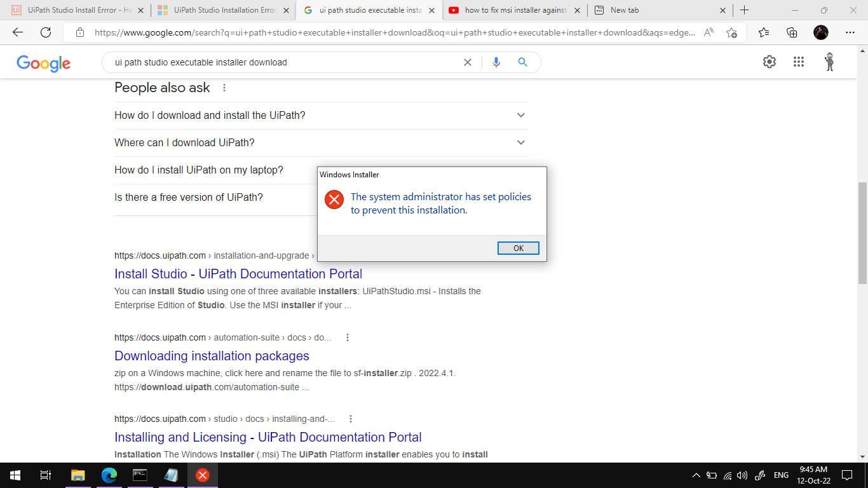Click the Read aloud icon in the address bar

click(709, 32)
